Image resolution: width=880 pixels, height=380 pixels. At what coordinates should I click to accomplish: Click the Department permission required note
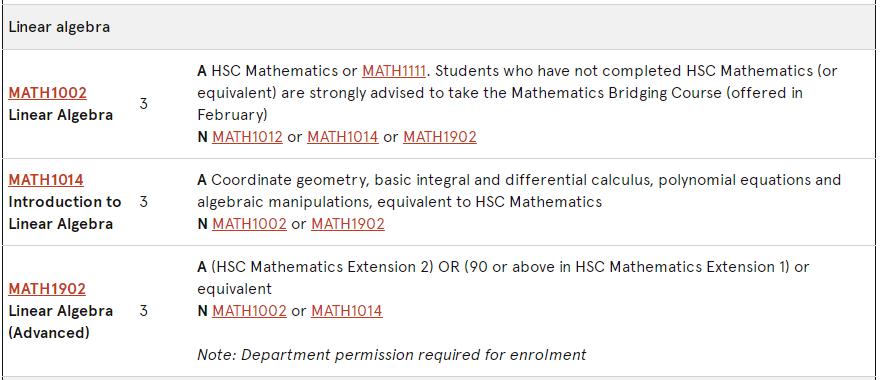(391, 355)
